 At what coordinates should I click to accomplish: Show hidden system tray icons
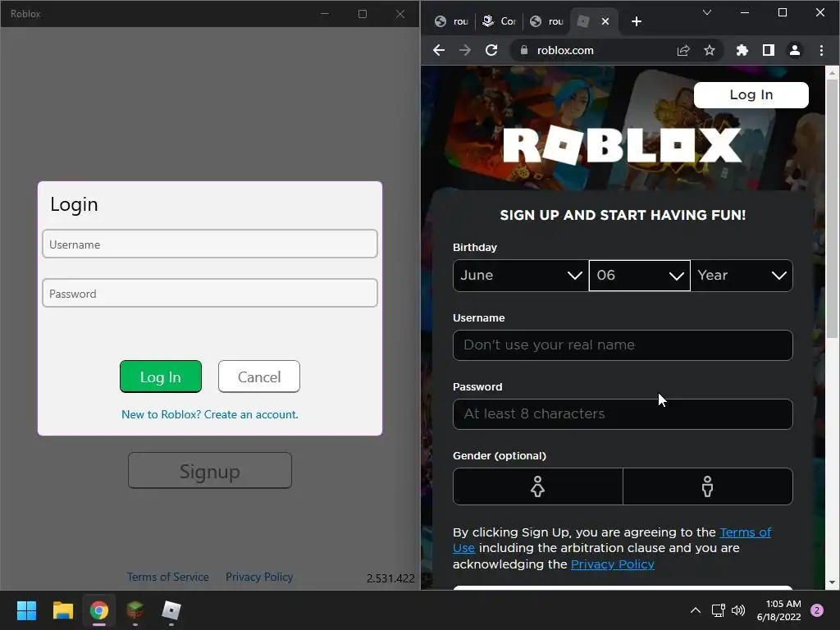[x=696, y=610]
